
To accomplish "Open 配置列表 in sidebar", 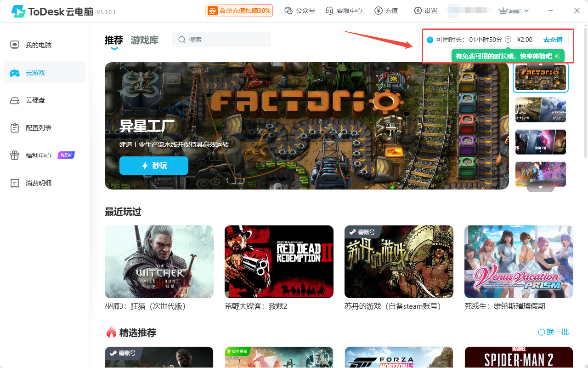I will coord(45,128).
